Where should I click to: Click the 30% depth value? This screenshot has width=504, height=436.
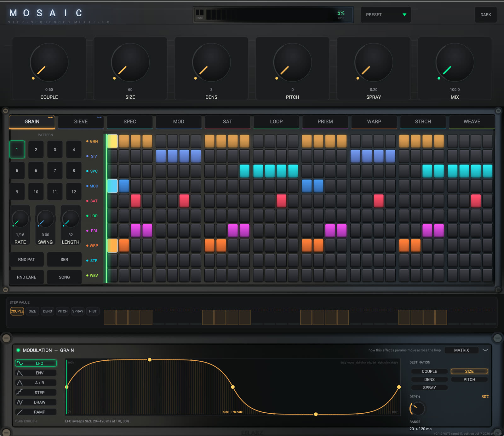click(485, 397)
